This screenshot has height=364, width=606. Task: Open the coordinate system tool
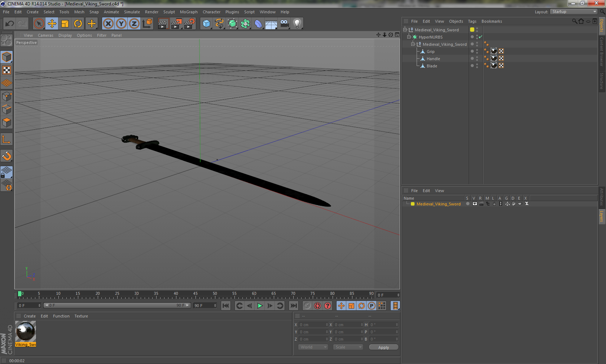click(x=147, y=24)
